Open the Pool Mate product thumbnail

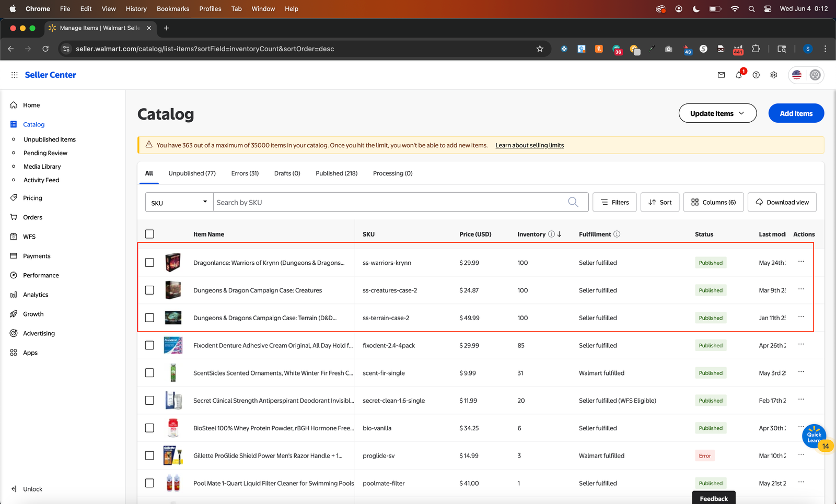173,483
